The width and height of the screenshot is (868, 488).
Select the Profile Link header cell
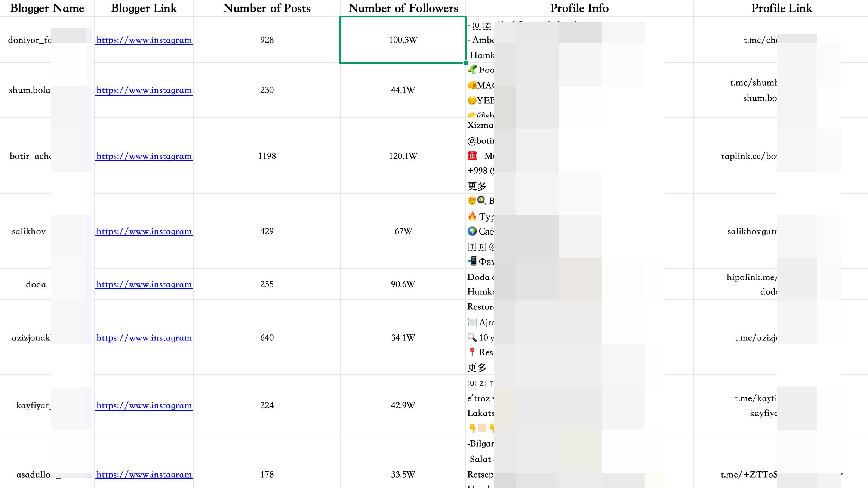click(781, 8)
